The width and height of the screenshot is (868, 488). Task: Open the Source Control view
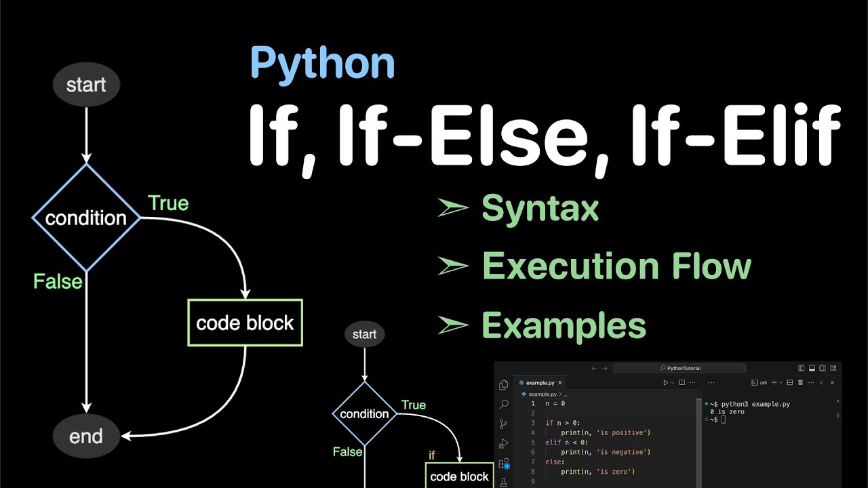[x=503, y=424]
